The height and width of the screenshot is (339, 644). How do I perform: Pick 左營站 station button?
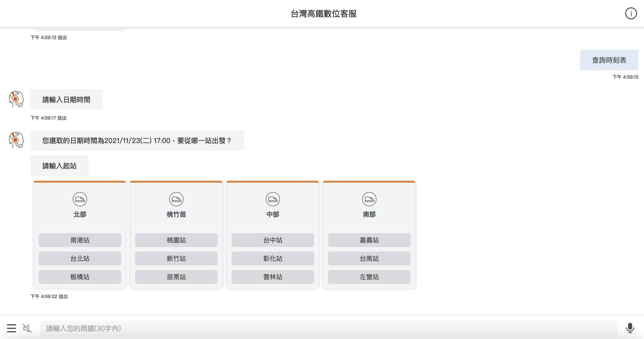click(x=369, y=277)
